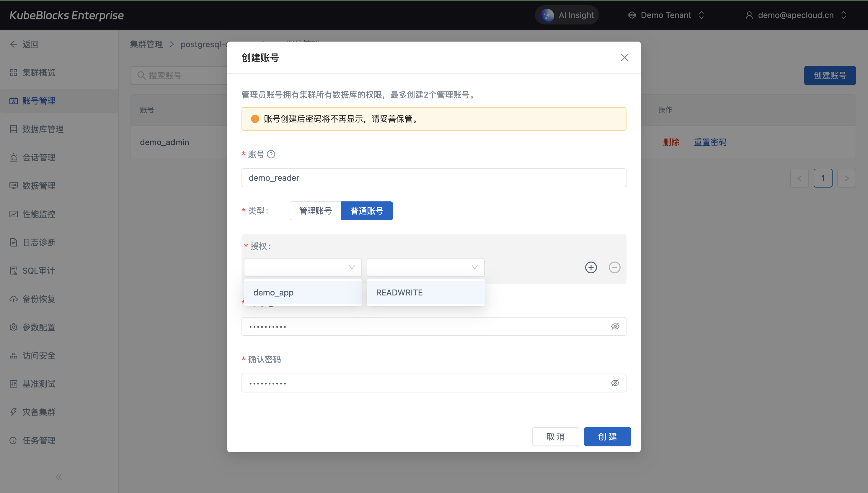Click the remove authorization minus icon

point(614,267)
